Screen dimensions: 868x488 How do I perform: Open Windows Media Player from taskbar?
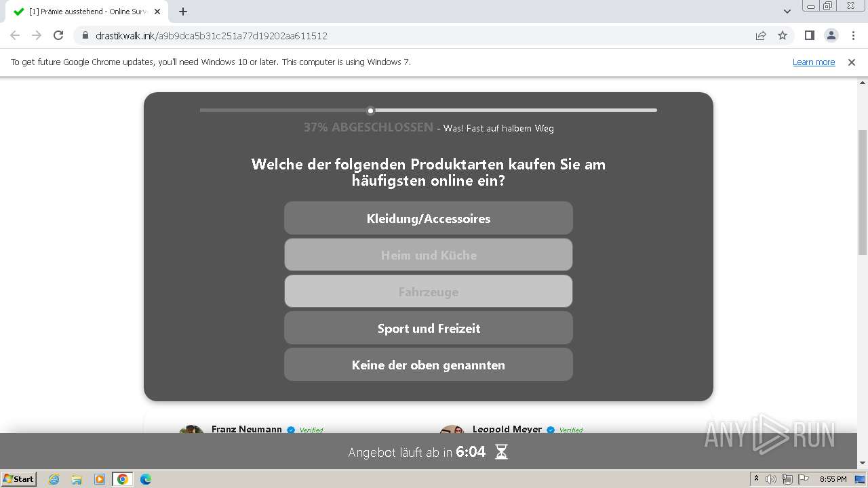100,479
